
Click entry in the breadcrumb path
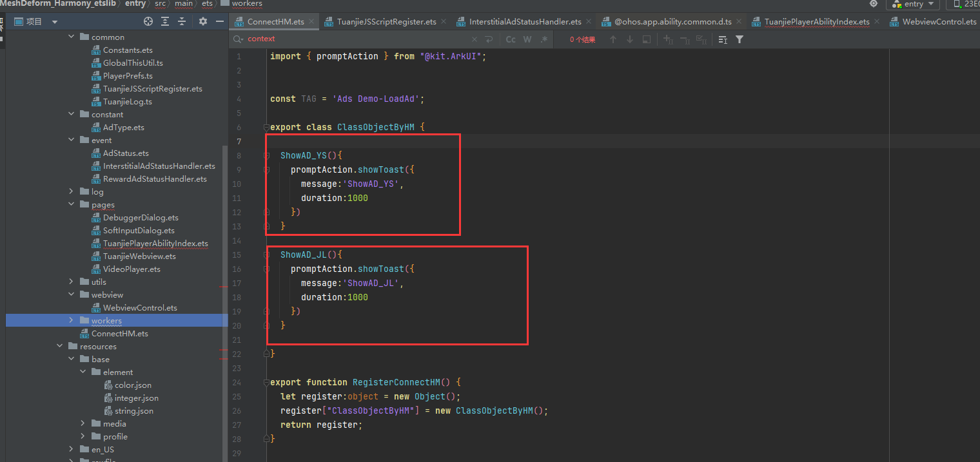click(135, 4)
